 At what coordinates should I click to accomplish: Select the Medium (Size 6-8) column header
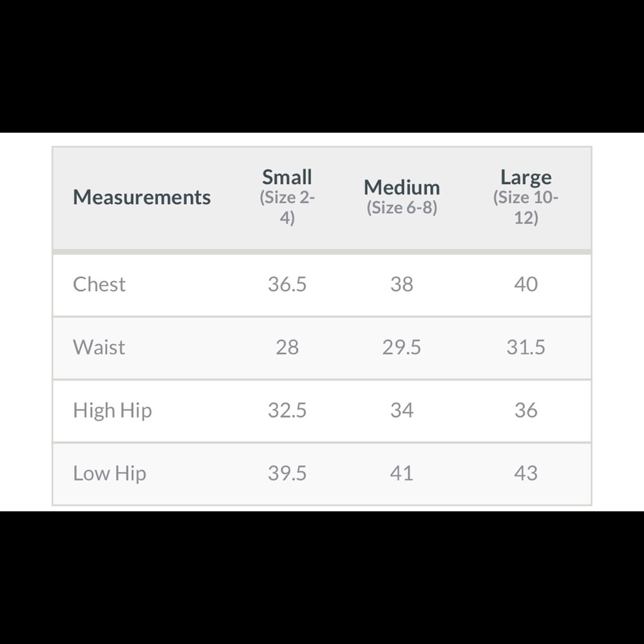pyautogui.click(x=402, y=196)
